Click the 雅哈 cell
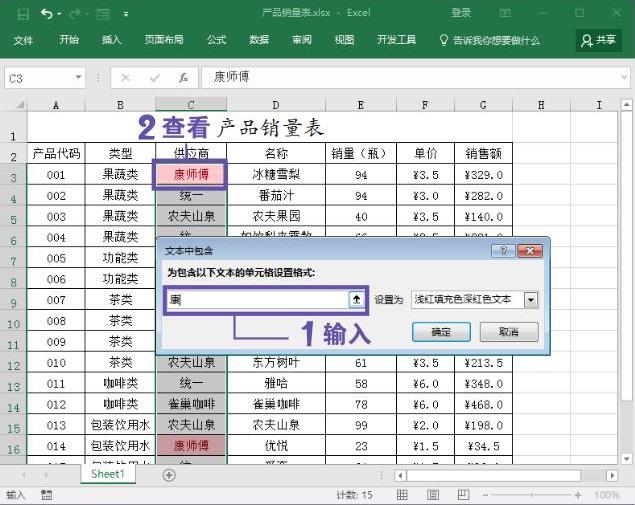Viewport: 635px width, 505px height. coord(276,383)
